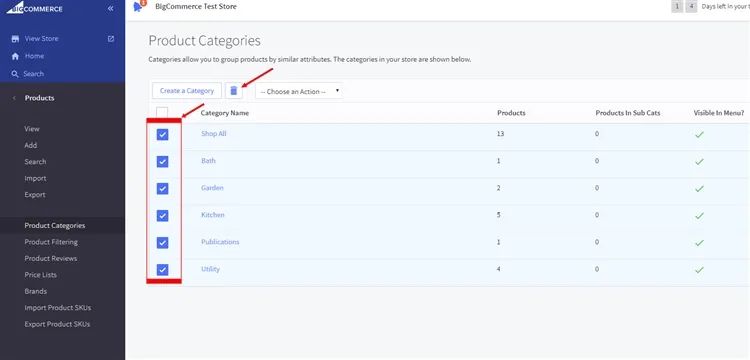Open Import in Products menu
Viewport: 750px width, 360px height.
tap(35, 178)
